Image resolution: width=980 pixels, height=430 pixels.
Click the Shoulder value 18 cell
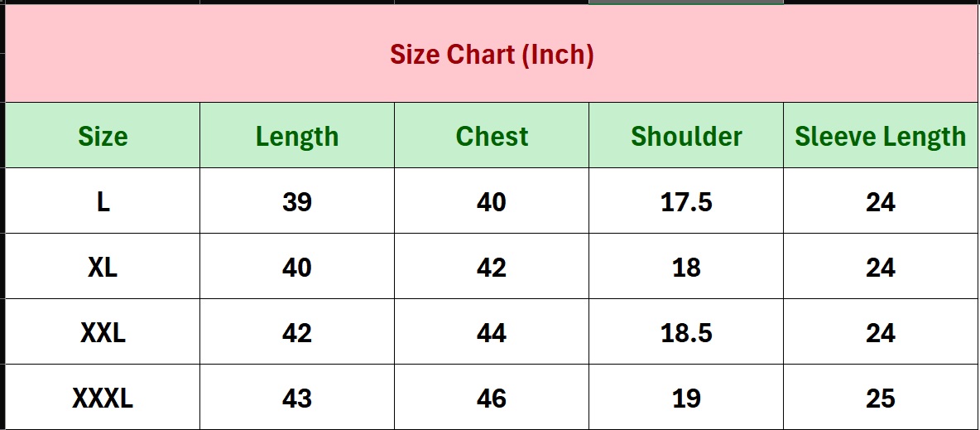(x=686, y=267)
